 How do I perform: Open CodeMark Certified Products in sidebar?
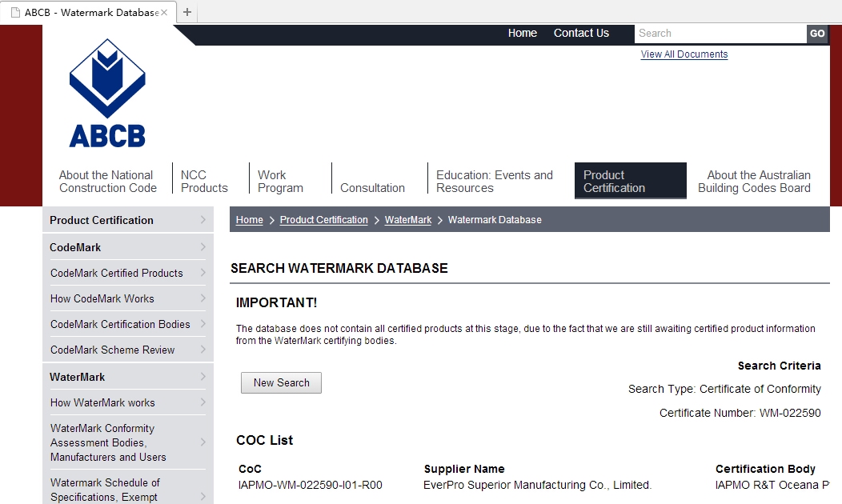click(x=117, y=273)
